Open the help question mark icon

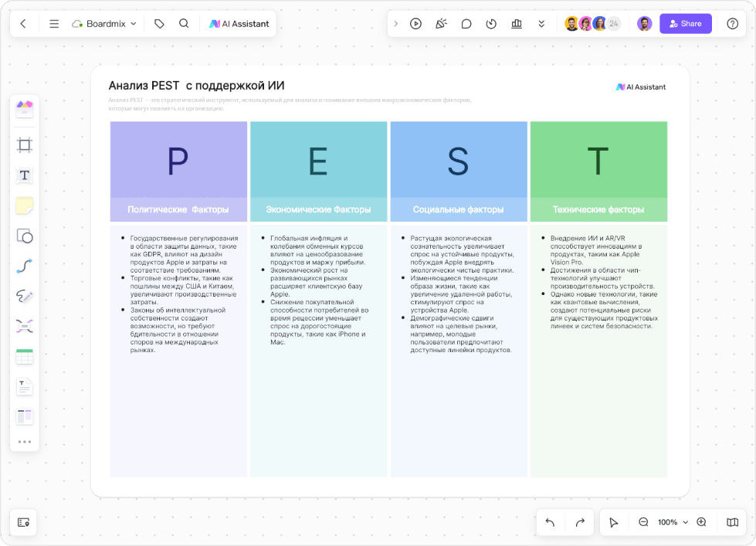coord(732,24)
